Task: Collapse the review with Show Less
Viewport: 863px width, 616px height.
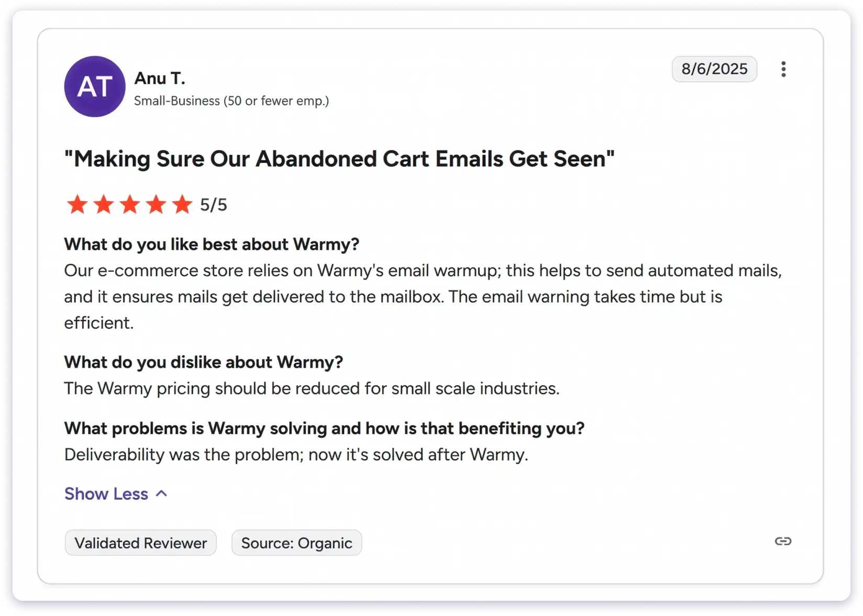Action: [106, 494]
